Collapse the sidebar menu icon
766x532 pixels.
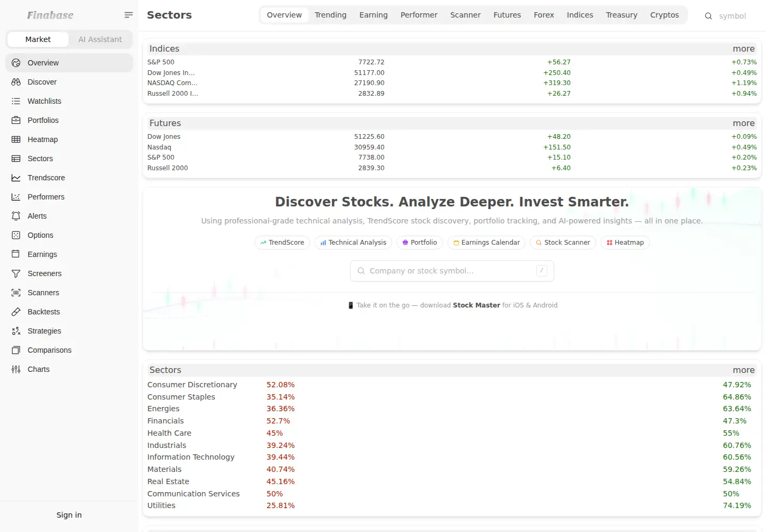tap(129, 15)
